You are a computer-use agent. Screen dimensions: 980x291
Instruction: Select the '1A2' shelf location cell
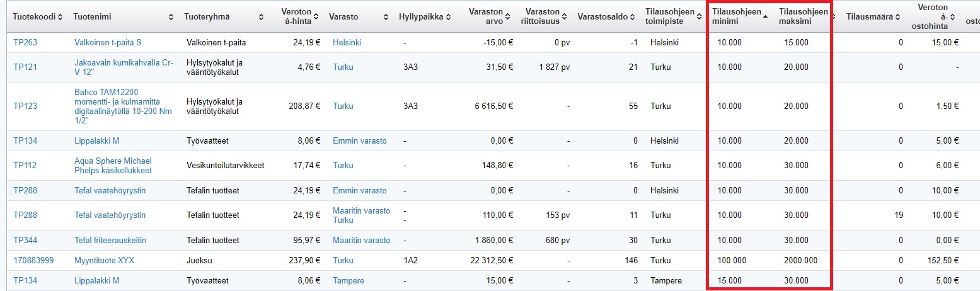410,261
